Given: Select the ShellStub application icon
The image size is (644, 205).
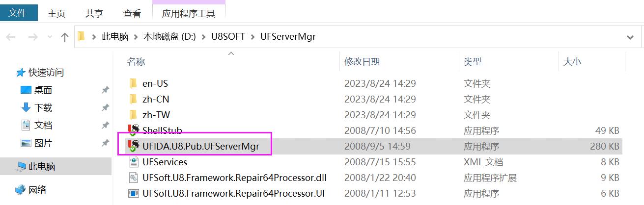Looking at the screenshot, I should coord(133,130).
